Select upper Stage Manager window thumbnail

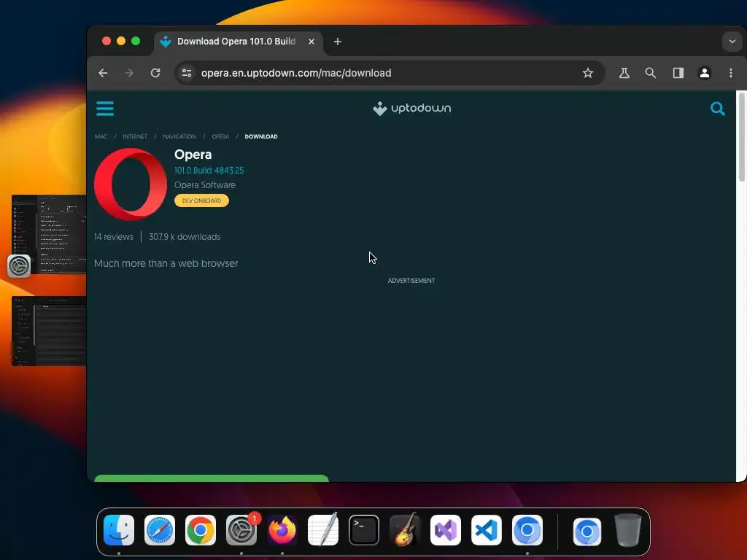pyautogui.click(x=49, y=234)
